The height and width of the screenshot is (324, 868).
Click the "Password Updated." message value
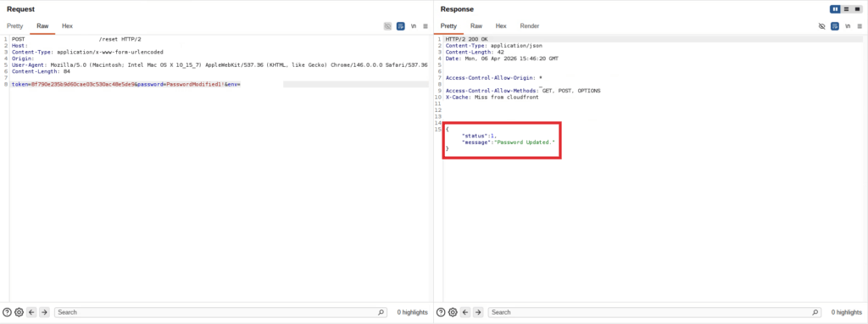point(524,142)
